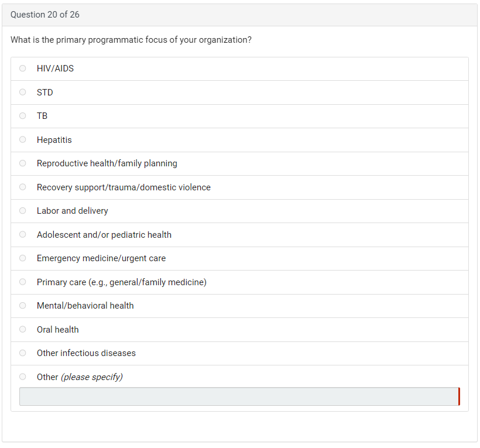Viewport: 480px width, 448px height.
Task: Click the HIV/AIDS label text
Action: click(x=55, y=69)
